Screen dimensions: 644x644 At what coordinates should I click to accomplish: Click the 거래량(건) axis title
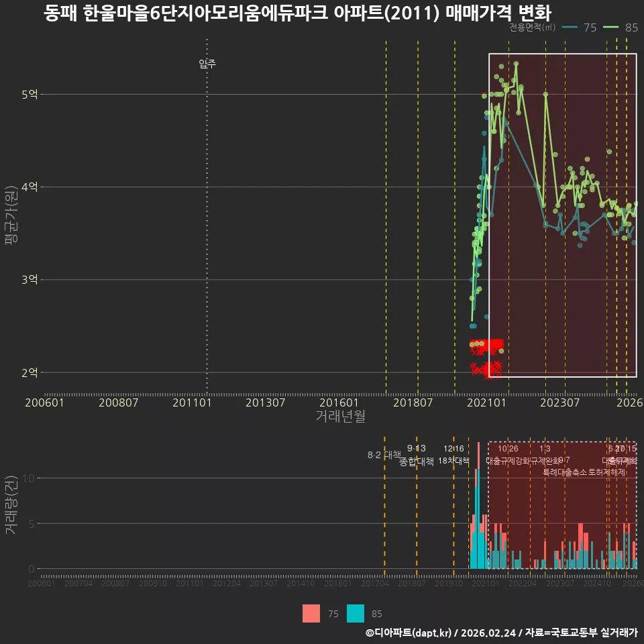[x=11, y=504]
